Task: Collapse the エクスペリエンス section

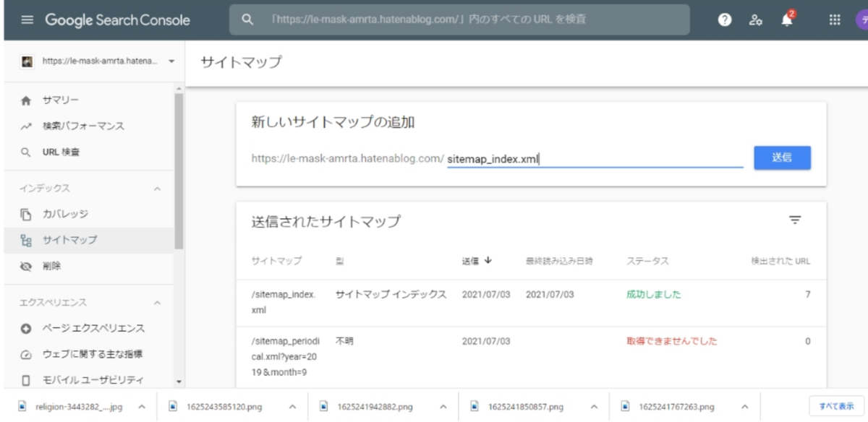Action: click(x=157, y=302)
